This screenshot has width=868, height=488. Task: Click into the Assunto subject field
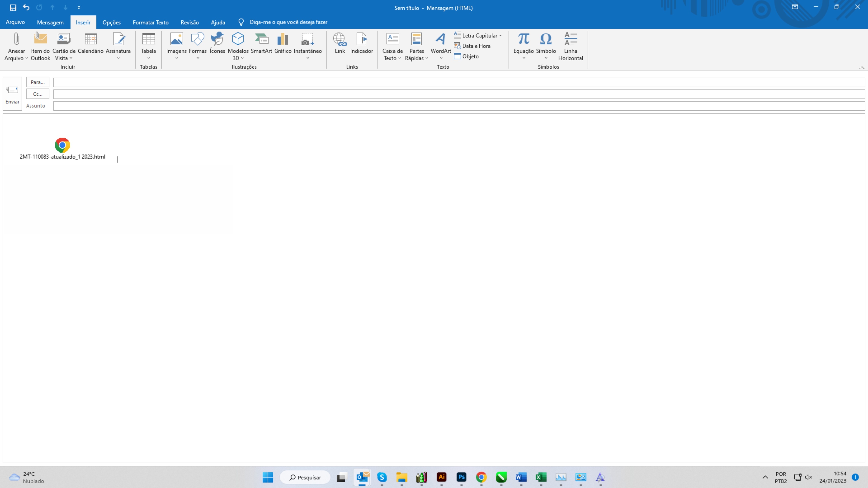click(459, 106)
